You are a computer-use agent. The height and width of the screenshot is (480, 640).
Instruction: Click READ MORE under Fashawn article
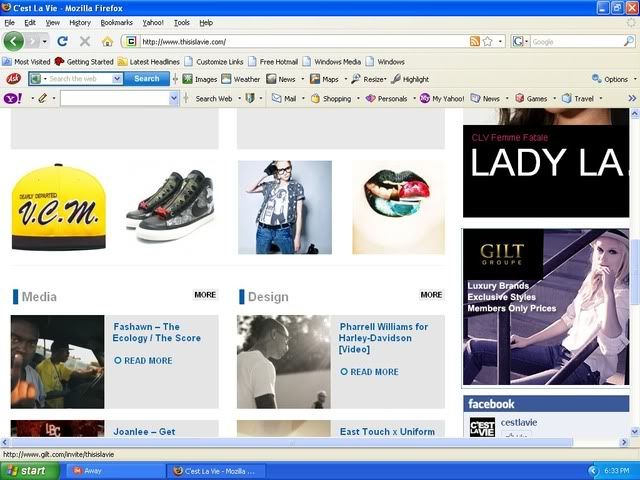pos(143,360)
